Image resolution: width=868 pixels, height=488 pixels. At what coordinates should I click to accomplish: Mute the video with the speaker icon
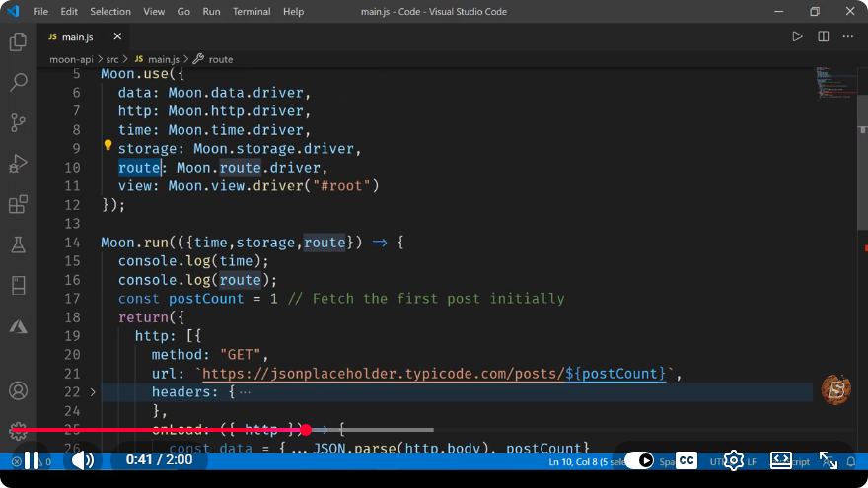click(83, 460)
